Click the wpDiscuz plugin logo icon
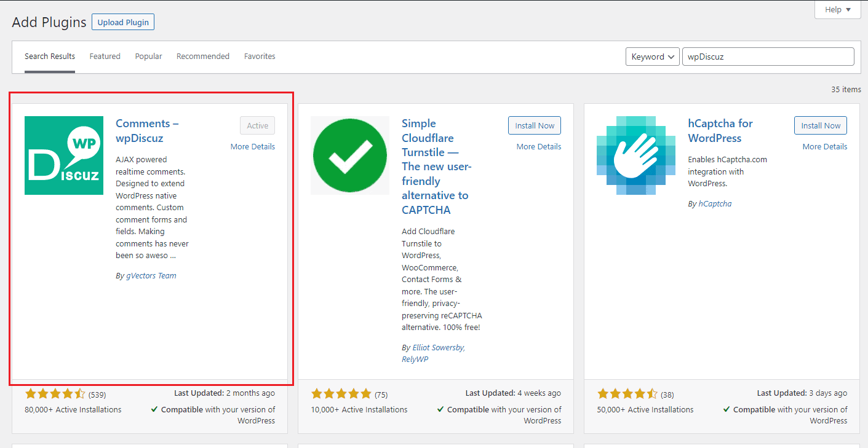 point(64,155)
